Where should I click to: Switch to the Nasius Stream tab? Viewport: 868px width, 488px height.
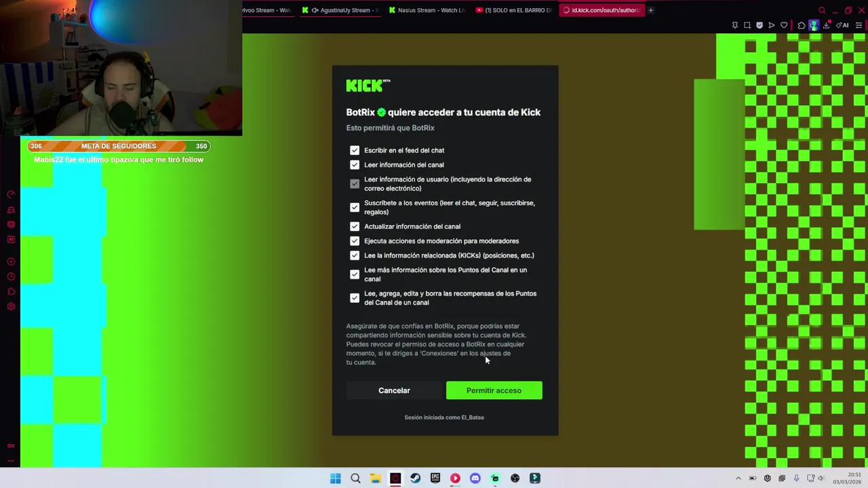coord(426,10)
